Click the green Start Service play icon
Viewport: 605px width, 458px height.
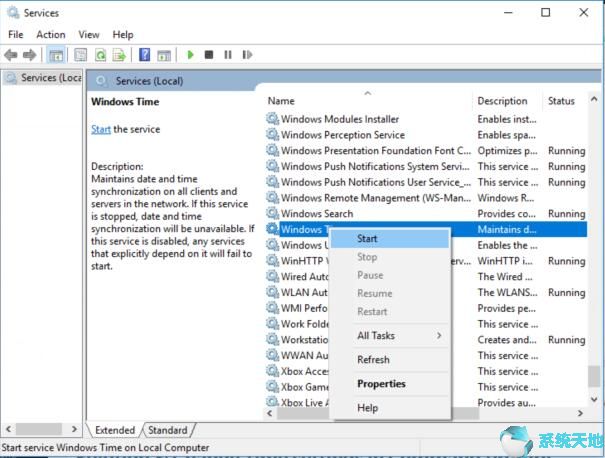click(x=190, y=55)
